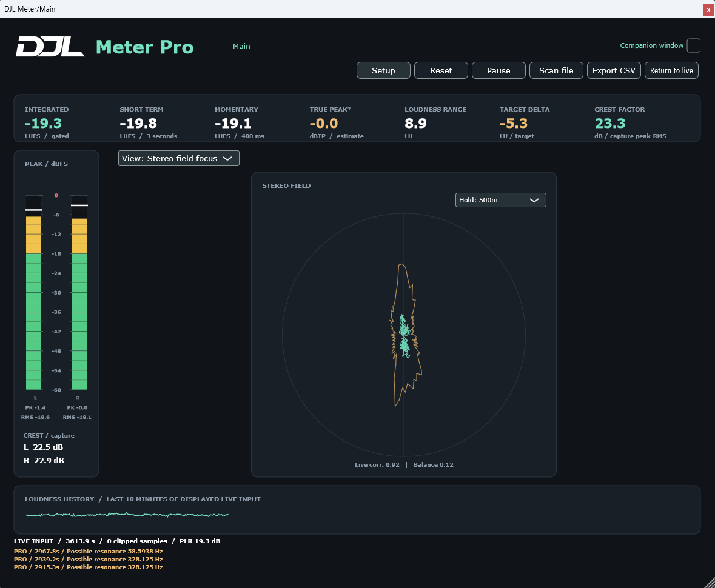This screenshot has width=715, height=588.
Task: Click the 'R 22.9 dB' crest value
Action: (x=44, y=460)
